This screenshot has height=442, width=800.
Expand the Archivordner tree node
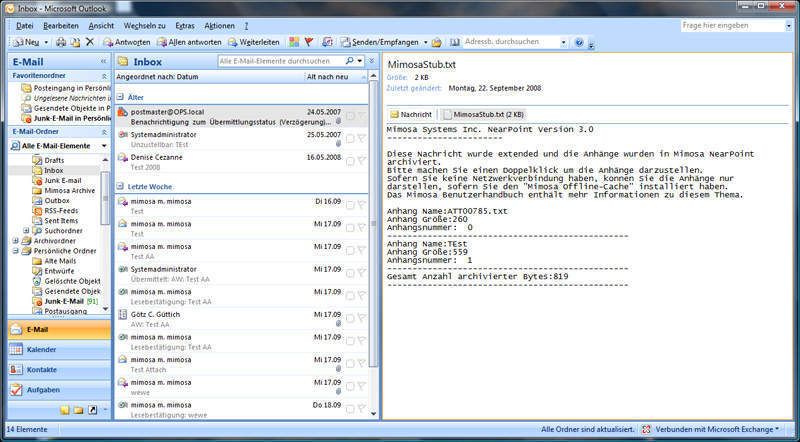pyautogui.click(x=16, y=241)
